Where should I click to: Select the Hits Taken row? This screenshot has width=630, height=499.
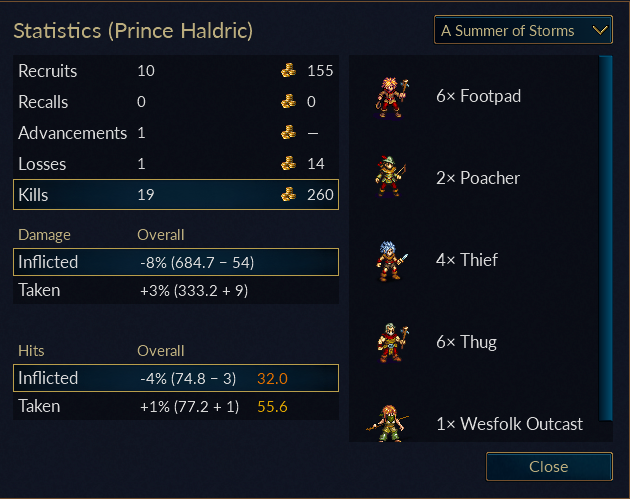pyautogui.click(x=176, y=406)
